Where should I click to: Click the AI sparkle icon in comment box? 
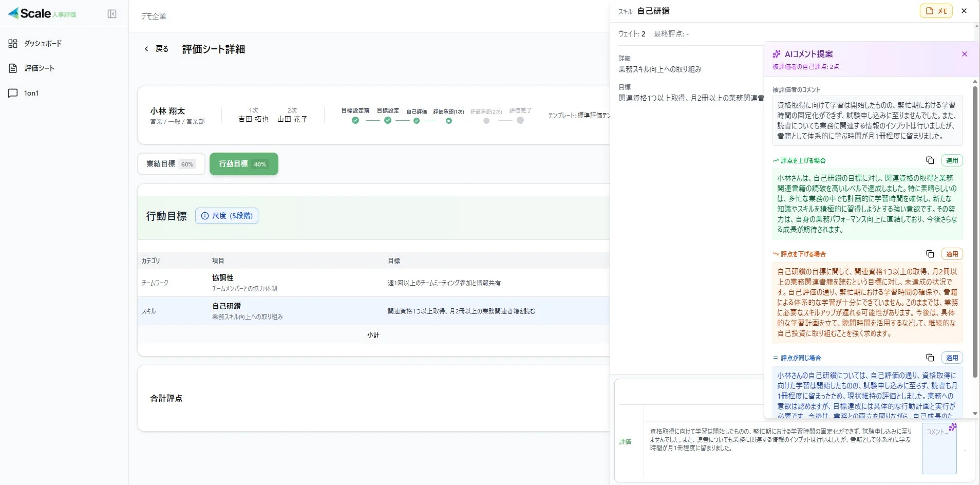pyautogui.click(x=953, y=426)
